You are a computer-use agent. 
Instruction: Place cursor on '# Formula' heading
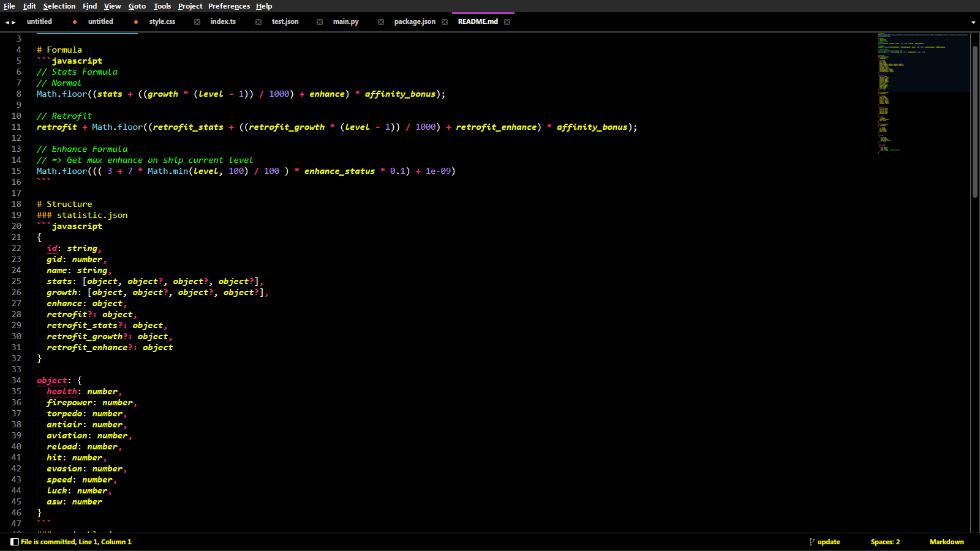click(59, 50)
